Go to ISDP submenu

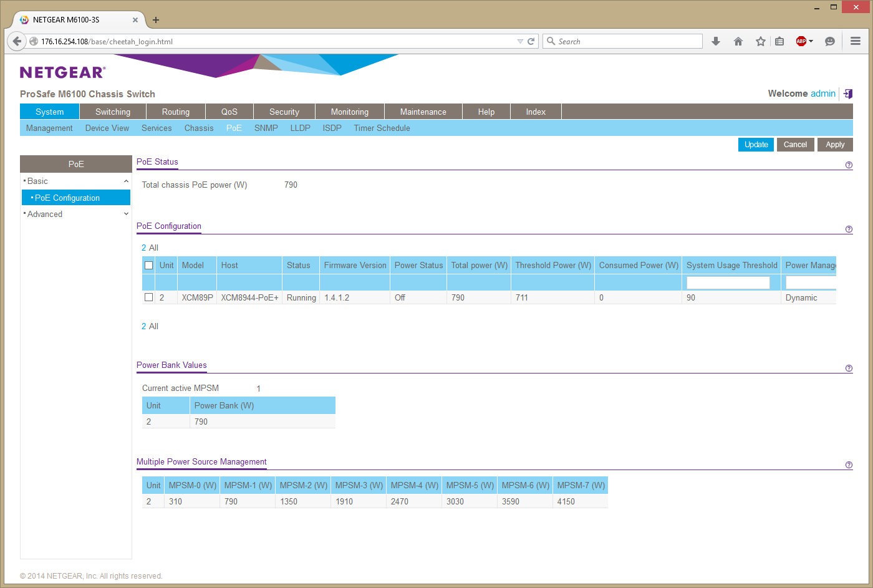tap(332, 128)
